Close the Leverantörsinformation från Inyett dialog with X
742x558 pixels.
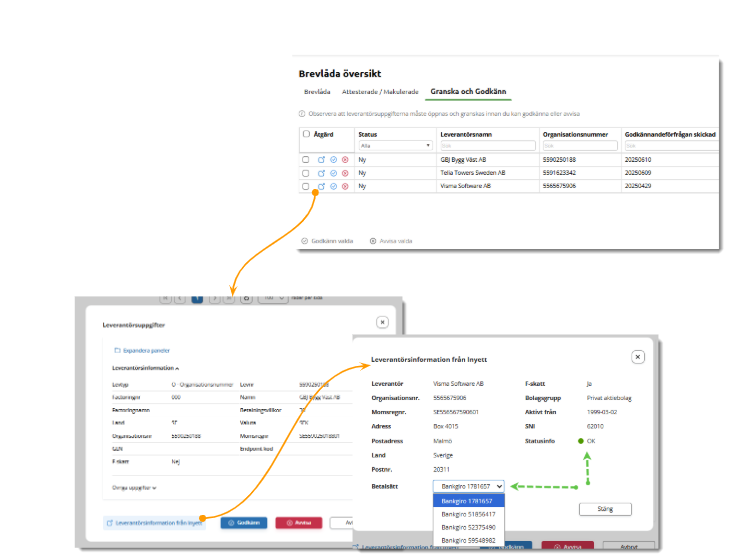[638, 357]
